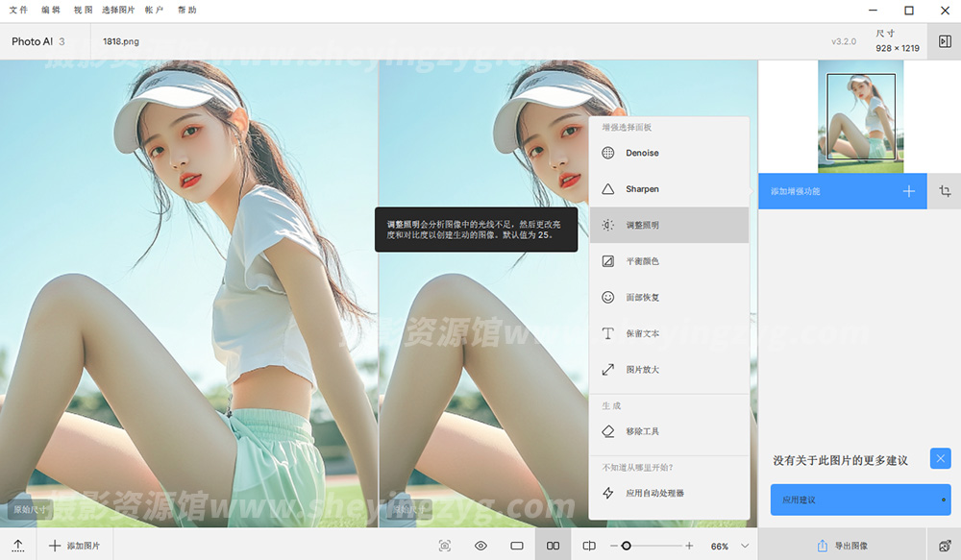Toggle the eye preview visibility icon

tap(480, 546)
